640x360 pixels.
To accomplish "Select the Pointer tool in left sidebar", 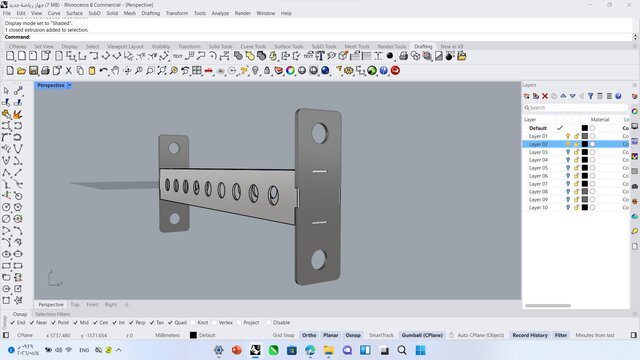I will pos(6,91).
